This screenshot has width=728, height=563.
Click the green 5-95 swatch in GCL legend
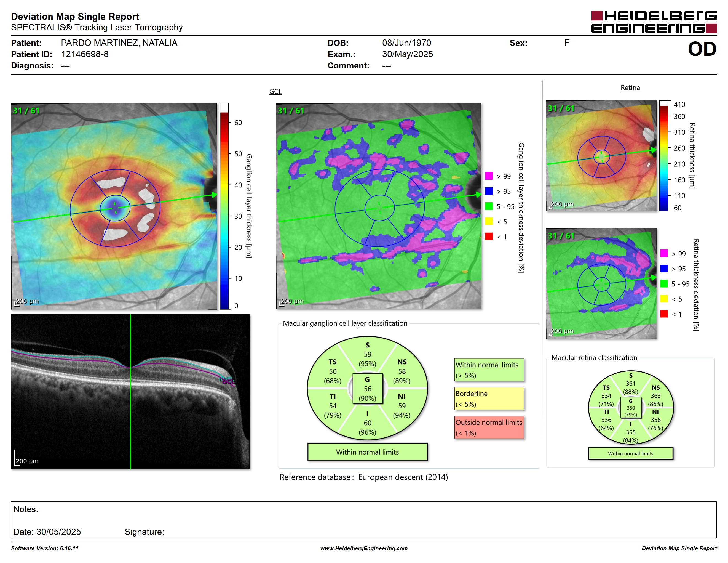coord(489,206)
